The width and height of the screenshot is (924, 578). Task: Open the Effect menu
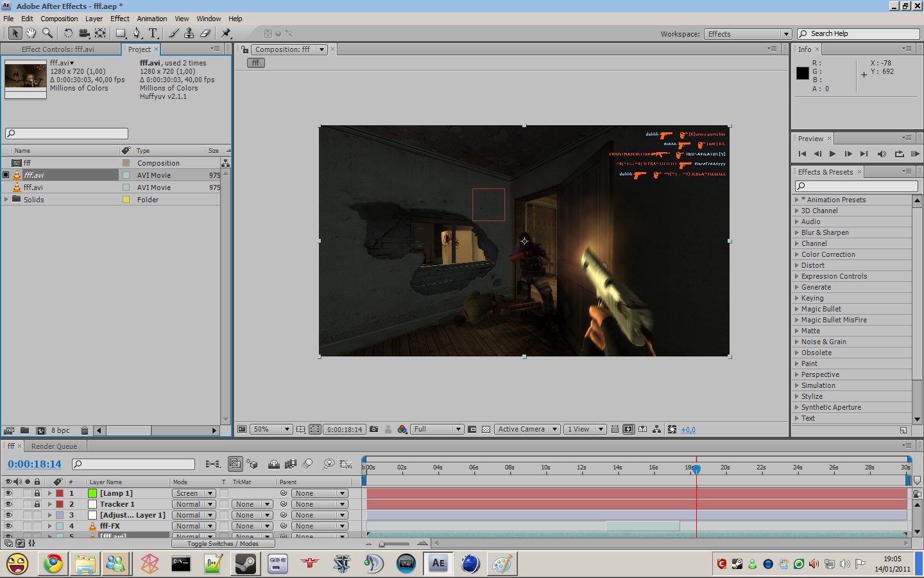(120, 19)
